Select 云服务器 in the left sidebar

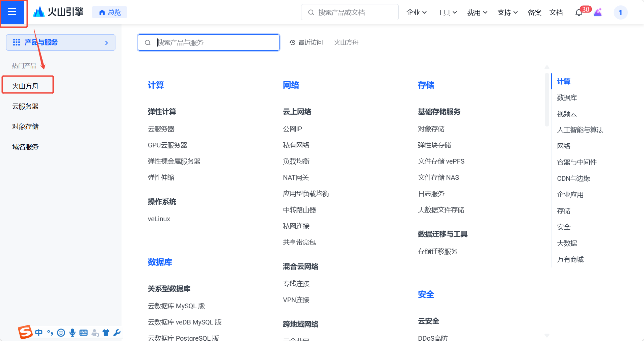(25, 106)
